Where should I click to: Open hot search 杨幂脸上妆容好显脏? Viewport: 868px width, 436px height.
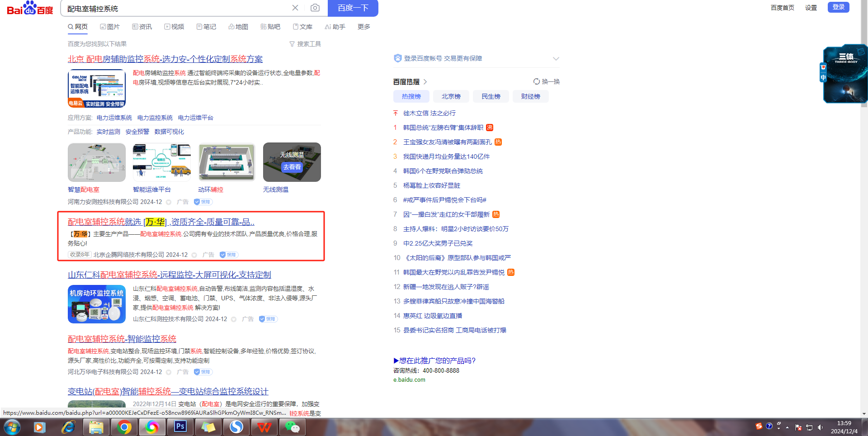[432, 185]
